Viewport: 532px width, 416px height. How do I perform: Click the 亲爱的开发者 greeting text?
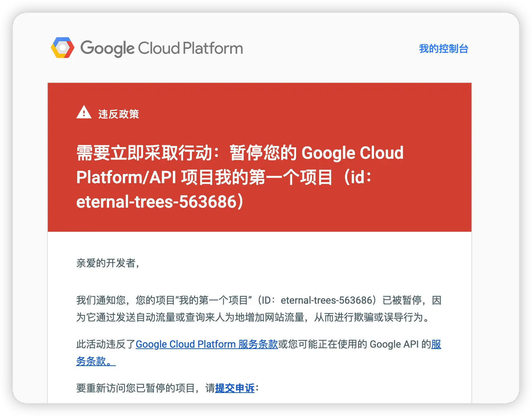coord(106,263)
